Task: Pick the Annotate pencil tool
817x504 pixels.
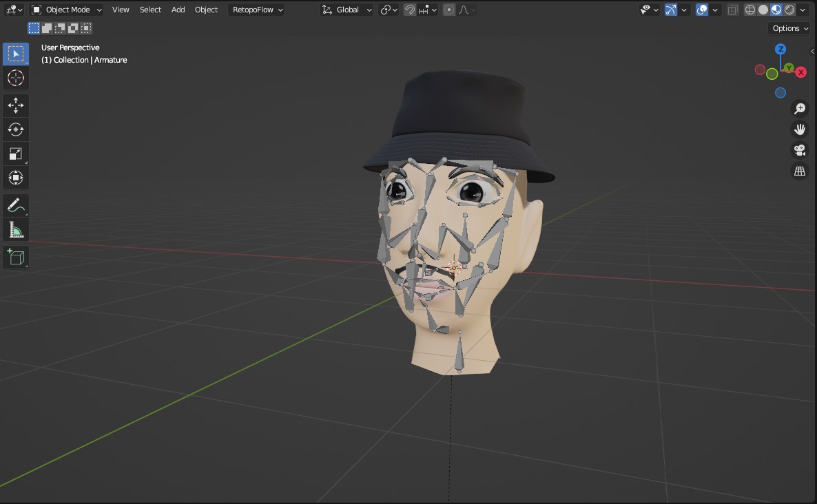Action: 16,206
